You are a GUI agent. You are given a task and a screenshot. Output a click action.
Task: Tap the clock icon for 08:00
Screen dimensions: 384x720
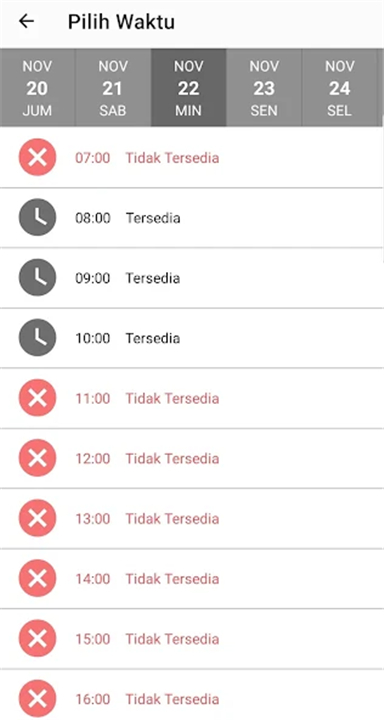pos(37,217)
